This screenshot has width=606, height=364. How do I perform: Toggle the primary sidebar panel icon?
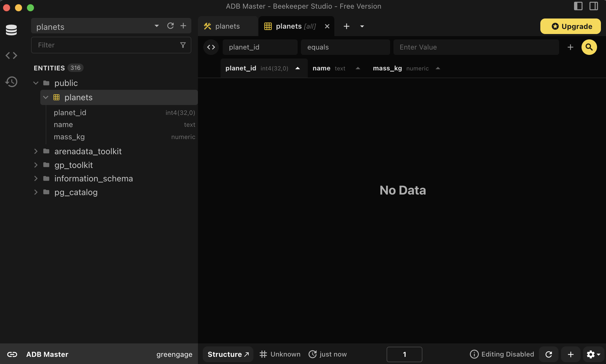pos(578,6)
